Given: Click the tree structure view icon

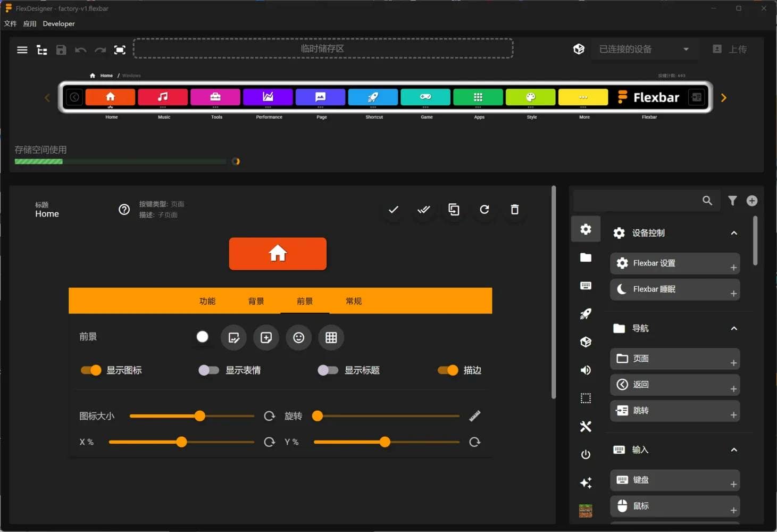Looking at the screenshot, I should coord(41,50).
